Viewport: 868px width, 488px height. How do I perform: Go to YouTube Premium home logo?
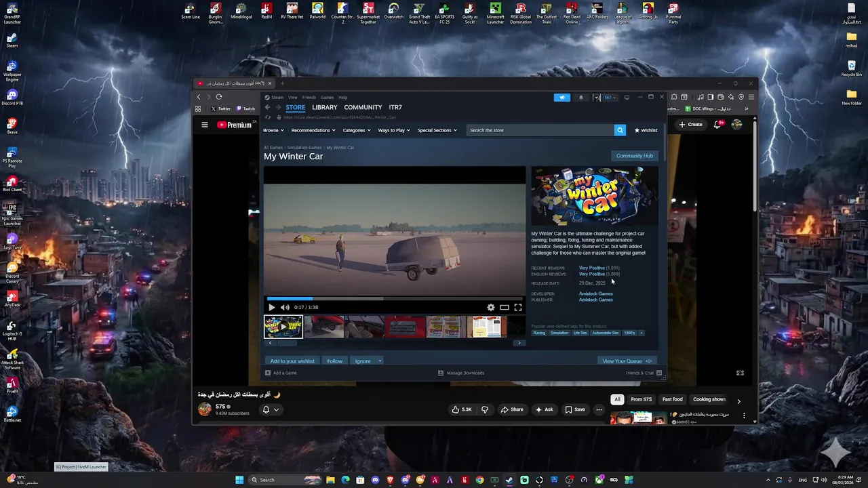(x=234, y=125)
